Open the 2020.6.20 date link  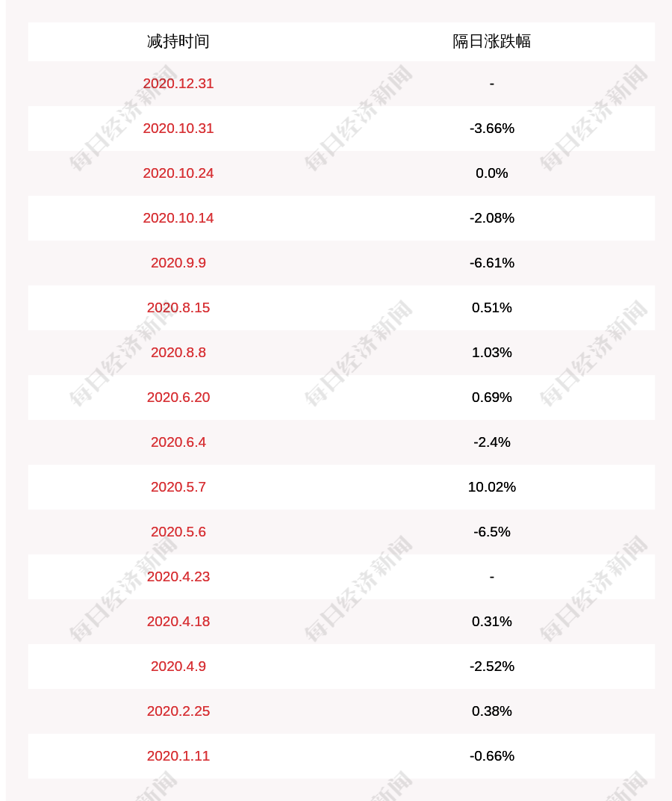tap(178, 398)
